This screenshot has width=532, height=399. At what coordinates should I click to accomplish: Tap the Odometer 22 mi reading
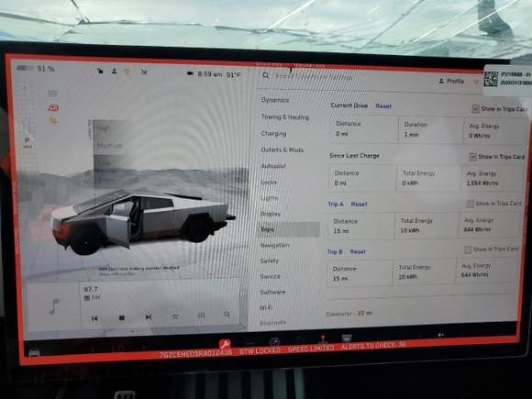[x=349, y=314]
